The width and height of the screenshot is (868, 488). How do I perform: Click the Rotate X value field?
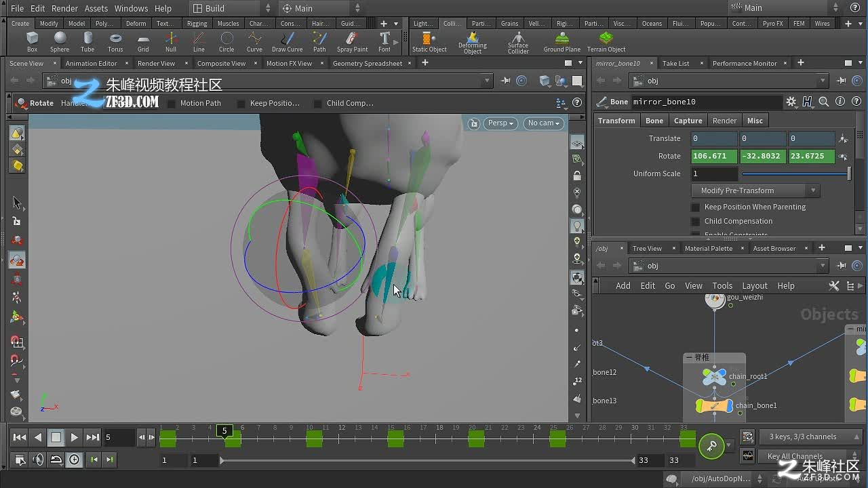pyautogui.click(x=714, y=156)
